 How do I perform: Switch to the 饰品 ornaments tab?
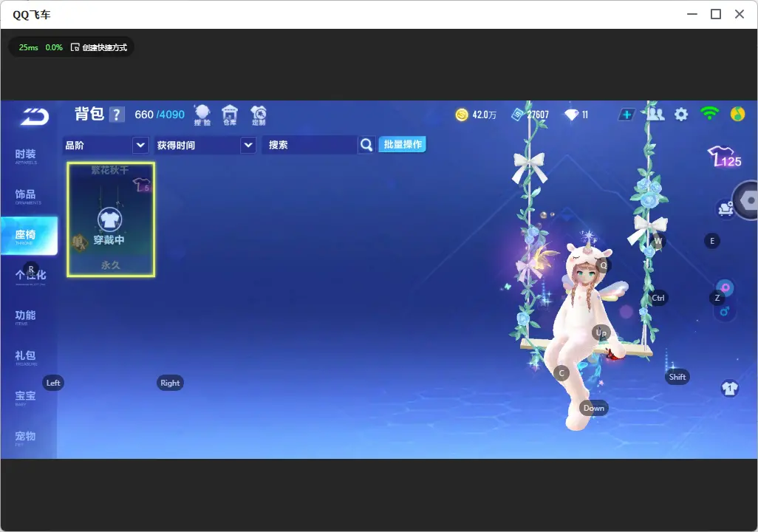point(26,196)
